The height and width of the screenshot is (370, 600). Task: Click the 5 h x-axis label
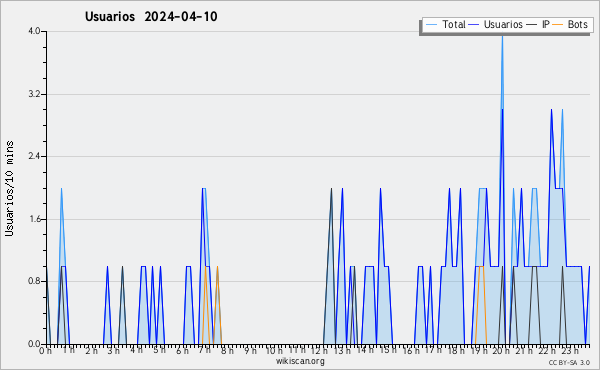coord(160,350)
